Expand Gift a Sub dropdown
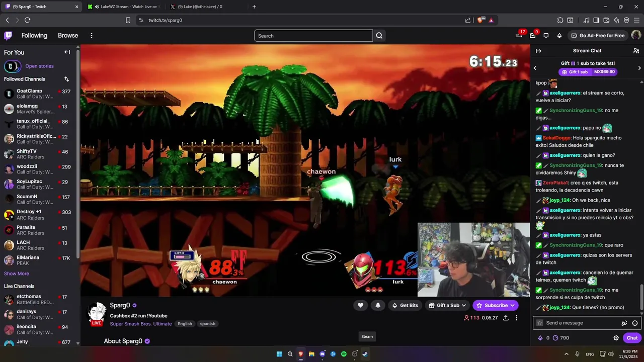644x362 pixels. pyautogui.click(x=463, y=305)
